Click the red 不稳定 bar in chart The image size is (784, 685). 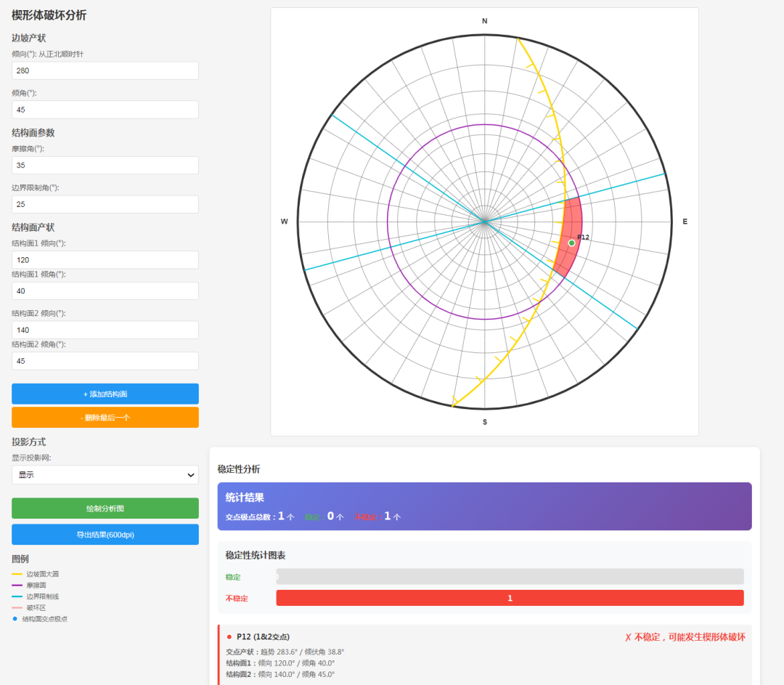click(x=510, y=598)
